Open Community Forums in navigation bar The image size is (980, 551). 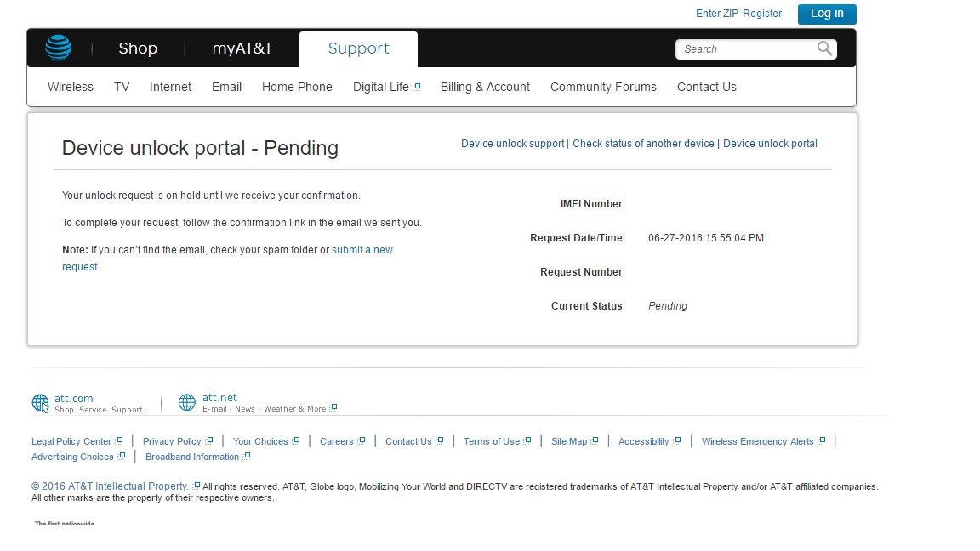[603, 87]
